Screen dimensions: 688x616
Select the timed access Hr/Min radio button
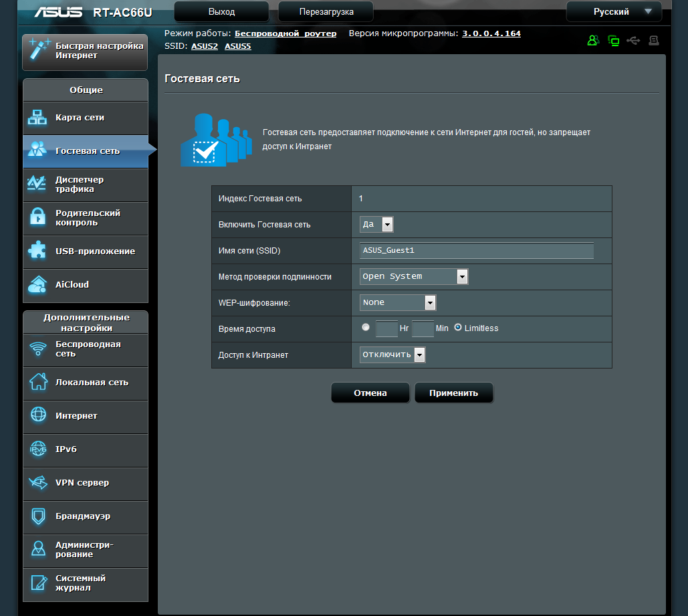coord(366,327)
